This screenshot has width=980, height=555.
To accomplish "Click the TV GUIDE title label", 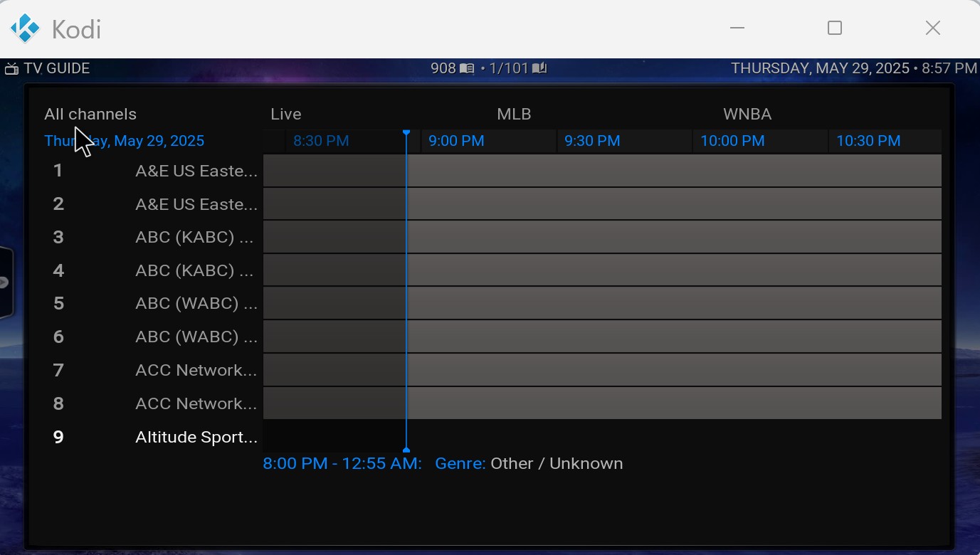I will (x=57, y=68).
